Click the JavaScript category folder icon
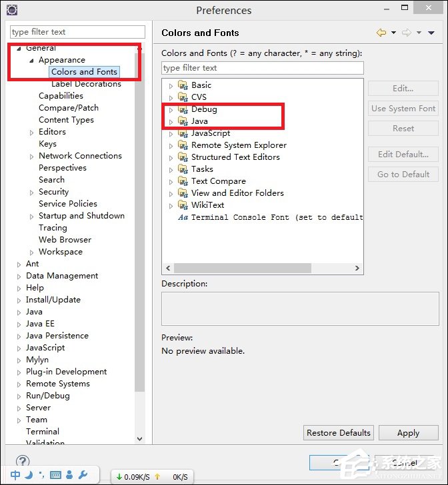Screen dimensions: 448x485 tap(183, 133)
